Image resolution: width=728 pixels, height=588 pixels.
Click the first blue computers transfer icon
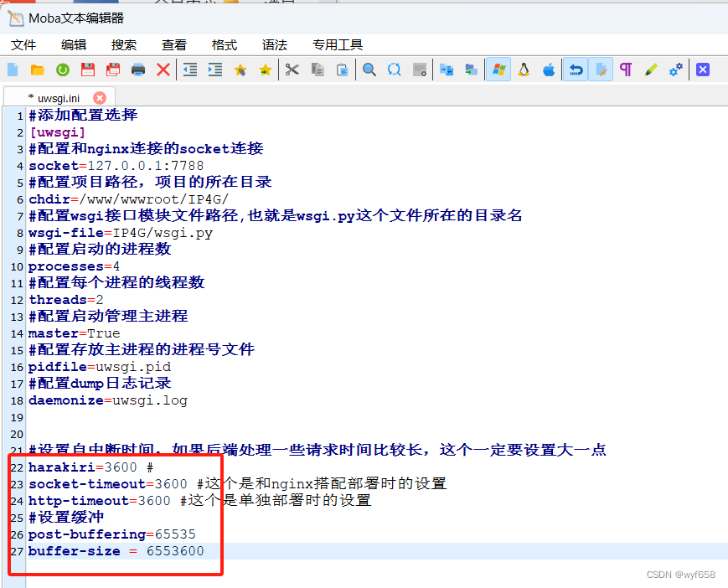(447, 70)
